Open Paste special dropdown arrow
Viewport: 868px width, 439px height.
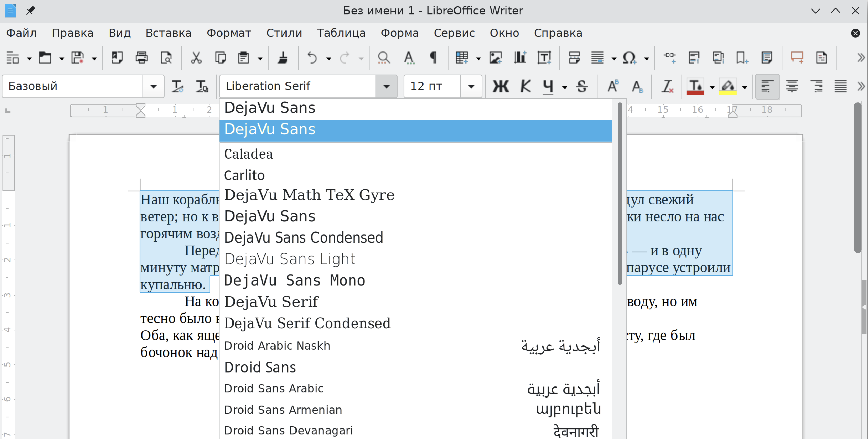pos(260,59)
